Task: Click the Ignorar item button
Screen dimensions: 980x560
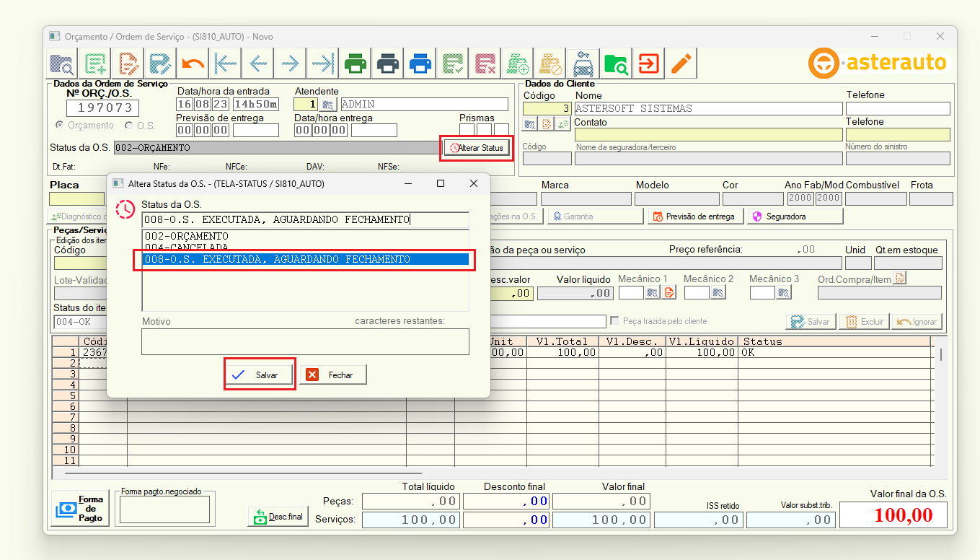Action: click(917, 322)
